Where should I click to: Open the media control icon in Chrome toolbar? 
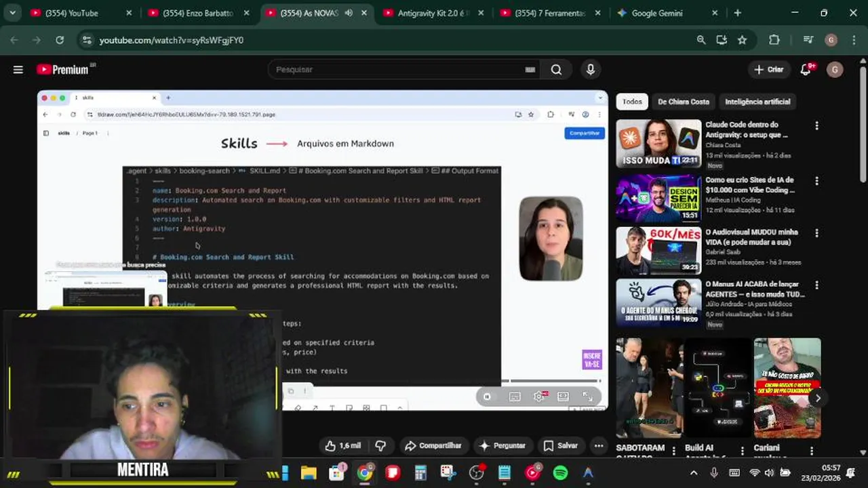[808, 40]
